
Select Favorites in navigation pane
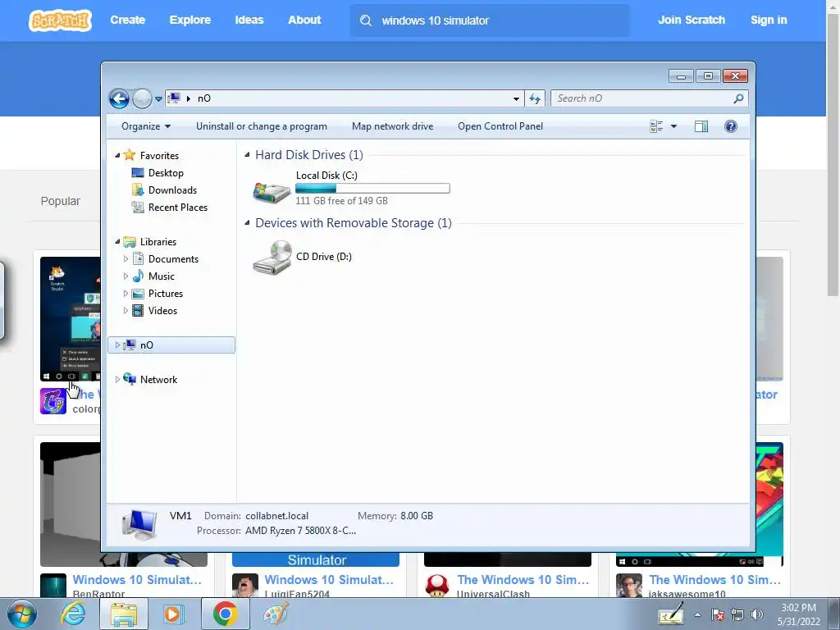[x=159, y=155]
